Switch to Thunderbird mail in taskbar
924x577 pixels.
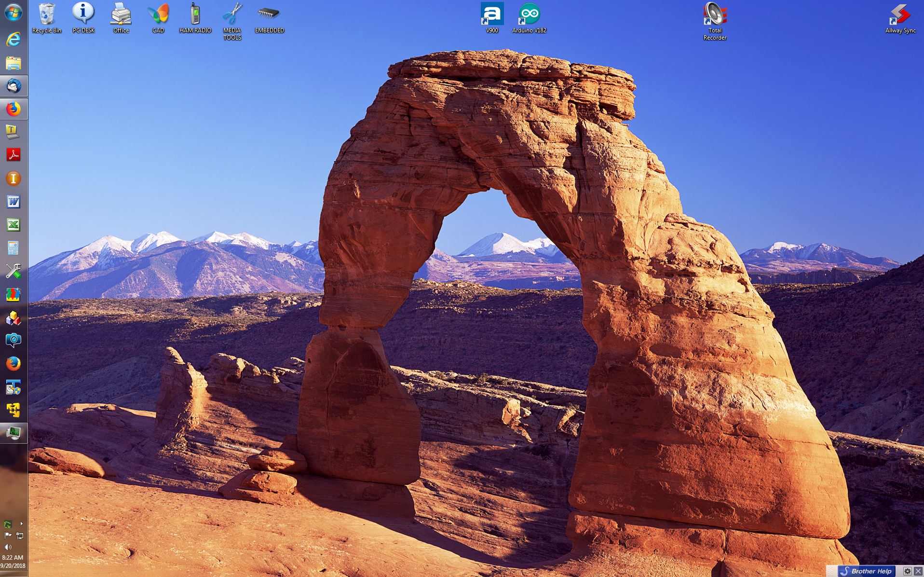pyautogui.click(x=14, y=86)
